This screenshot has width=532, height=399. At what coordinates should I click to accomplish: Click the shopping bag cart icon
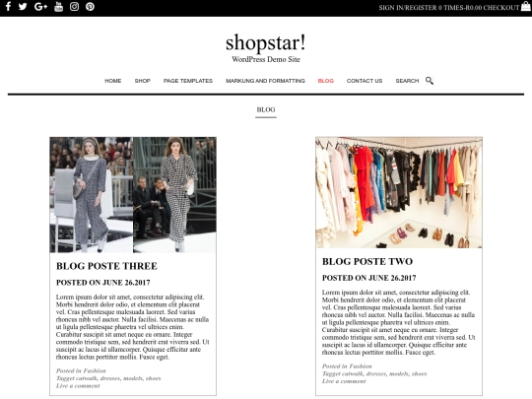525,7
